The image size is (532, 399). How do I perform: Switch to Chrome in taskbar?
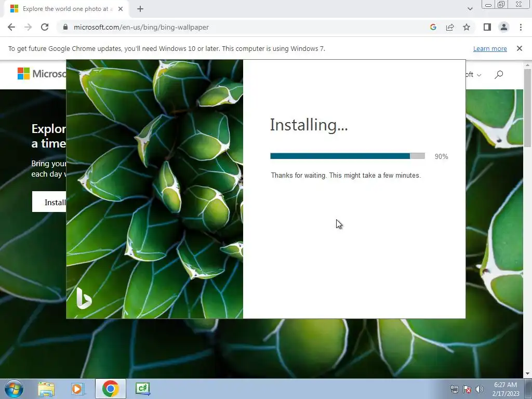[x=110, y=389]
